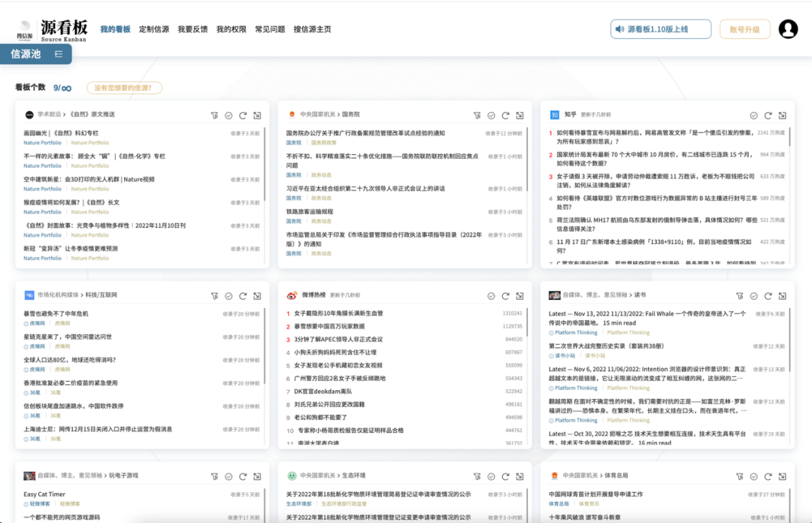812x523 pixels.
Task: Click pop-out icon on 自媒体 读书 card
Action: 782,296
